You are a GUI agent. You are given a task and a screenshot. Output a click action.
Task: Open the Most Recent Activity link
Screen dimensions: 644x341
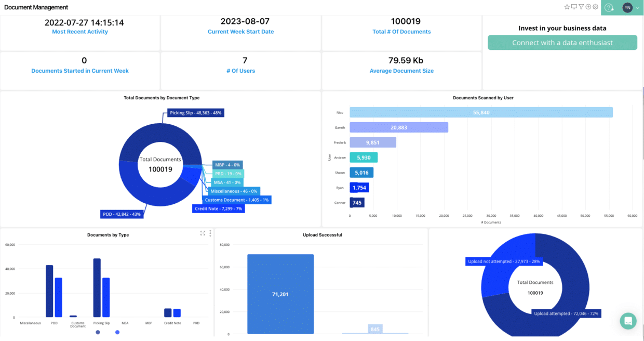[x=80, y=32]
